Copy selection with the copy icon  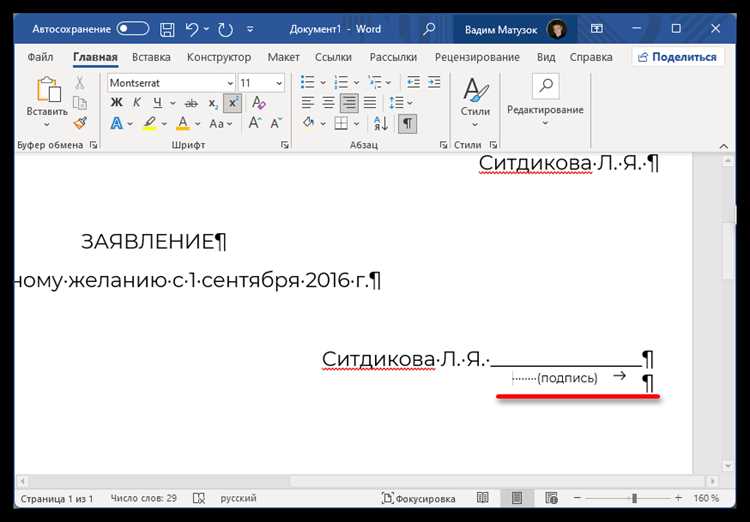(x=79, y=103)
